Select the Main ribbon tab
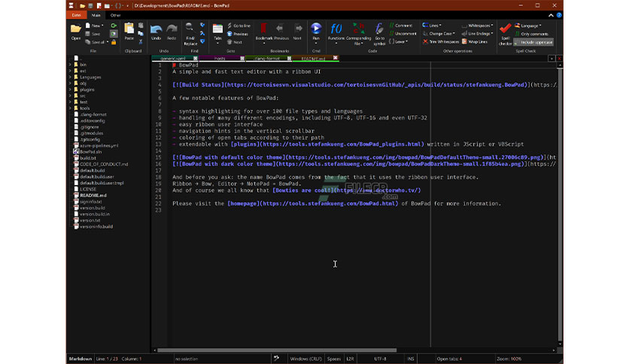The image size is (629, 364). click(x=96, y=15)
